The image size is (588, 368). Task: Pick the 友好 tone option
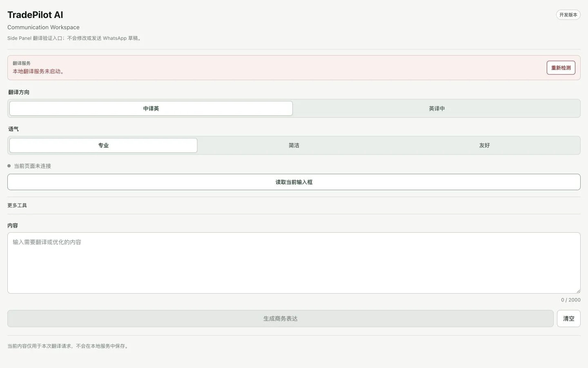[x=484, y=145]
